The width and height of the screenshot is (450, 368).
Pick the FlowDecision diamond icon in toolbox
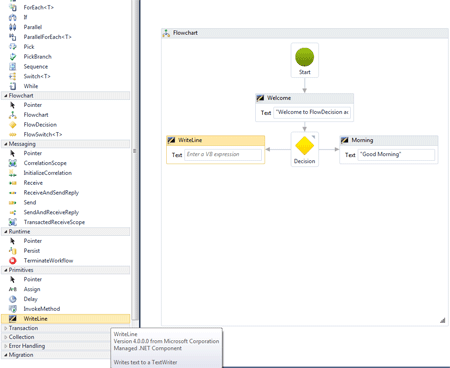(13, 125)
